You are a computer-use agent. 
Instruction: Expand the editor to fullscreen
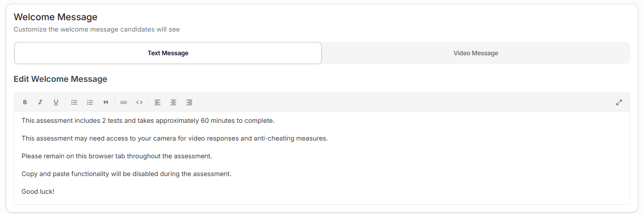tap(619, 103)
